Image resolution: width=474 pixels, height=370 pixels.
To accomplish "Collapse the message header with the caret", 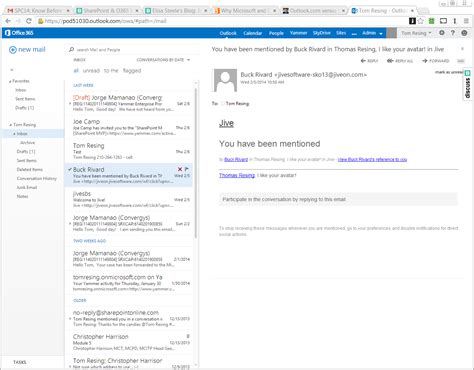I will click(462, 49).
